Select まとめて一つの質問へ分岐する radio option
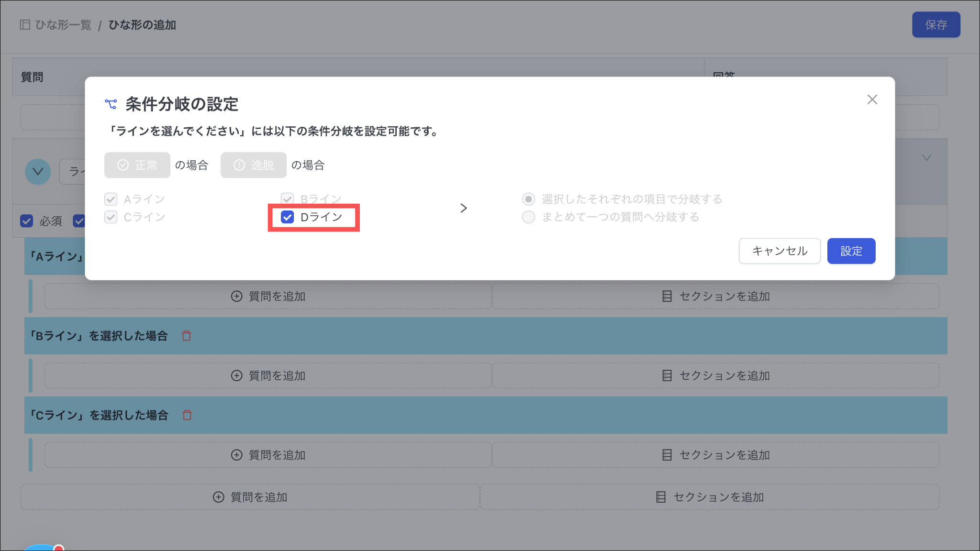Viewport: 980px width, 551px height. pyautogui.click(x=528, y=217)
